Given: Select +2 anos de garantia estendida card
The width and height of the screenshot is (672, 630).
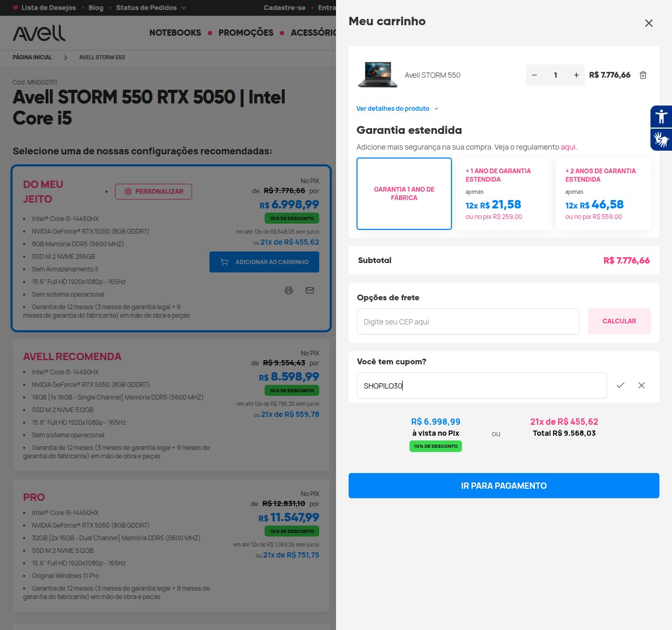Looking at the screenshot, I should [603, 194].
